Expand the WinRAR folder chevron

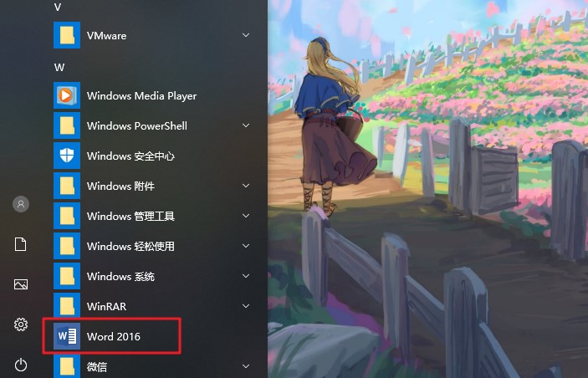pos(246,306)
